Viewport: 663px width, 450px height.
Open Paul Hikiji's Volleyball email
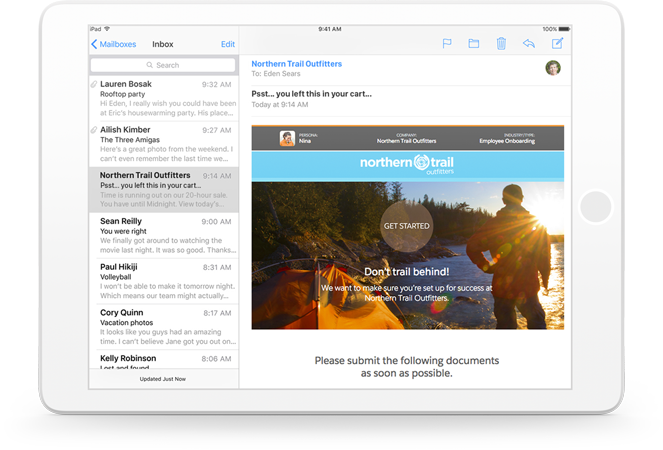164,281
